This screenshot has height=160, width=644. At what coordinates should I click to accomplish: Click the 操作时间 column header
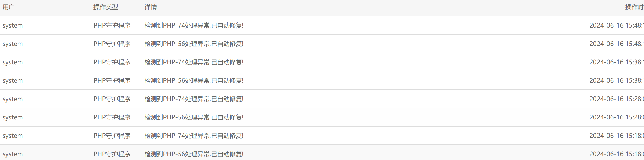tap(635, 7)
